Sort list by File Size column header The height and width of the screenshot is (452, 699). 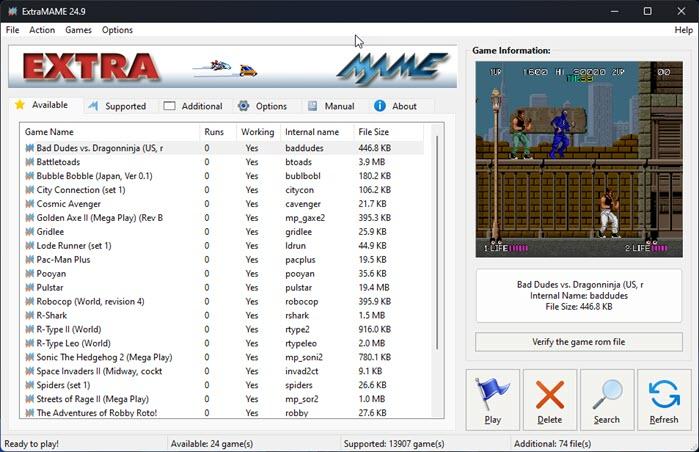click(x=388, y=132)
